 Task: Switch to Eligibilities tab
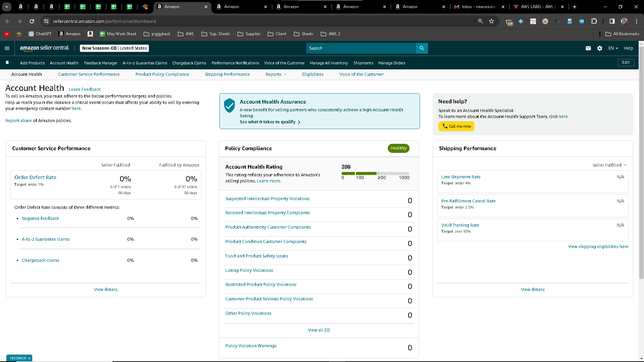coord(313,74)
